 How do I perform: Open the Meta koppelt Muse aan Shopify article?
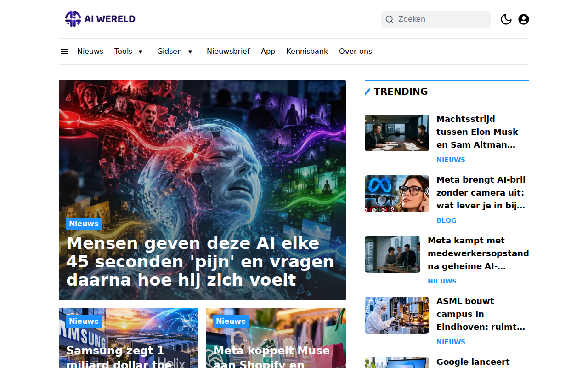pyautogui.click(x=271, y=356)
